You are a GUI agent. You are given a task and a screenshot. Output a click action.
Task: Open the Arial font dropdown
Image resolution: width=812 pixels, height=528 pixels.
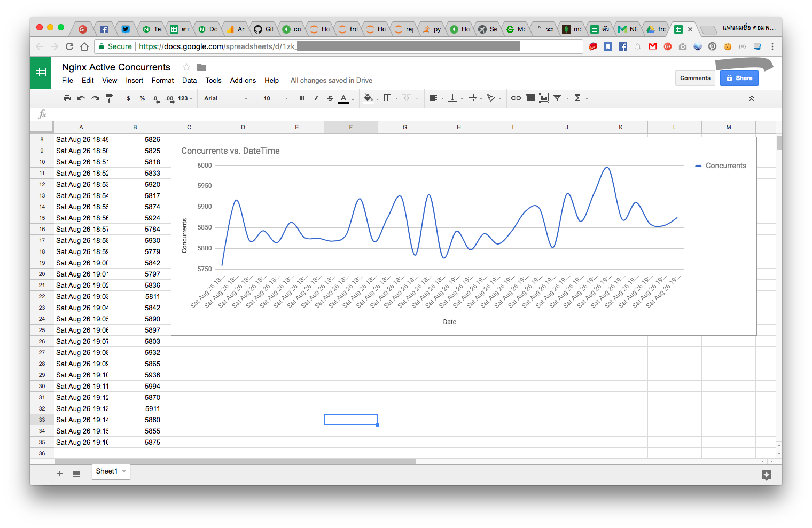pos(225,98)
